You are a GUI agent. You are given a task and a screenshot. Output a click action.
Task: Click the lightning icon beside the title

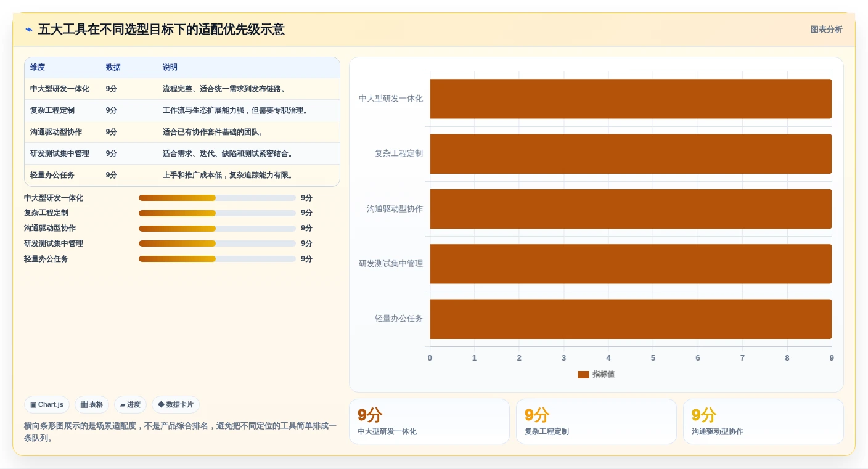point(29,30)
